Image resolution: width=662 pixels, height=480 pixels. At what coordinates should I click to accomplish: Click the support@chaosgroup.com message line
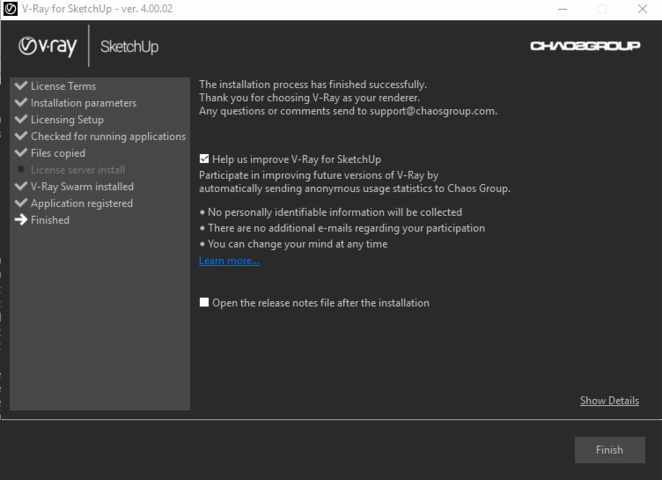click(x=348, y=111)
